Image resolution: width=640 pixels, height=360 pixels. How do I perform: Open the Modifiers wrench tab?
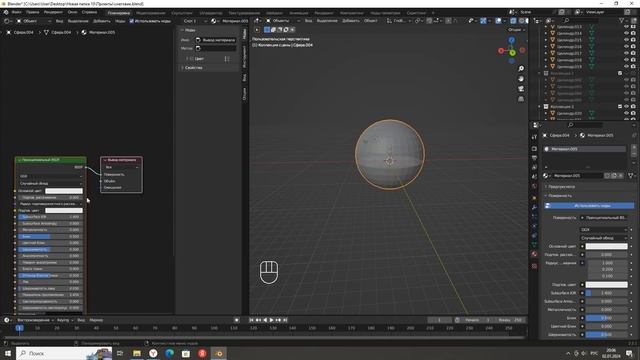[x=534, y=208]
